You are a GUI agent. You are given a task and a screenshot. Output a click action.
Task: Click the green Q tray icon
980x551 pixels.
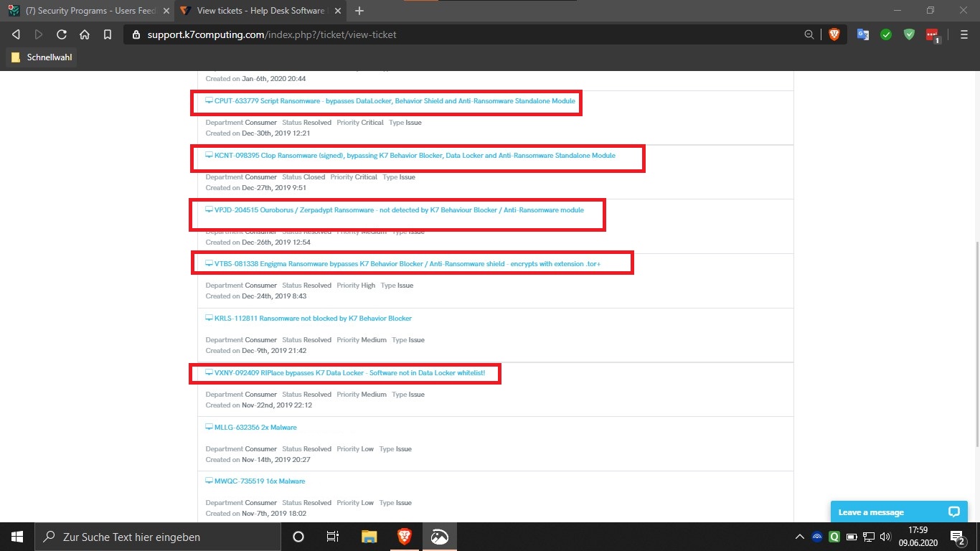(x=834, y=537)
